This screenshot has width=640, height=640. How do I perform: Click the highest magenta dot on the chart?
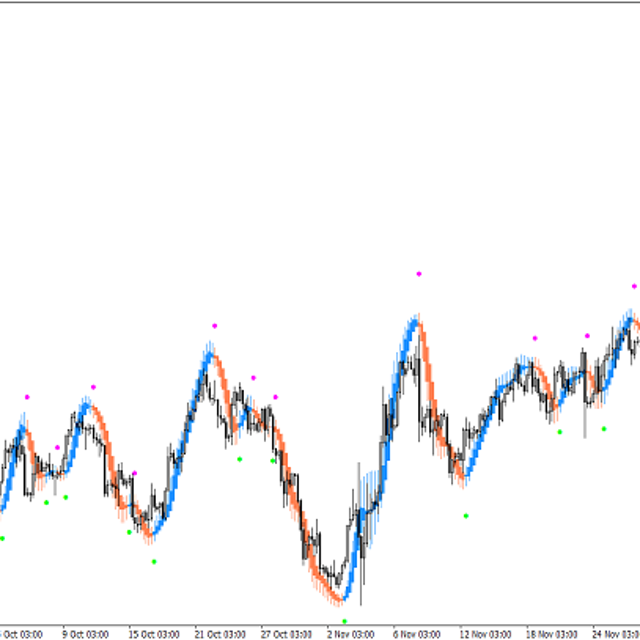click(419, 273)
